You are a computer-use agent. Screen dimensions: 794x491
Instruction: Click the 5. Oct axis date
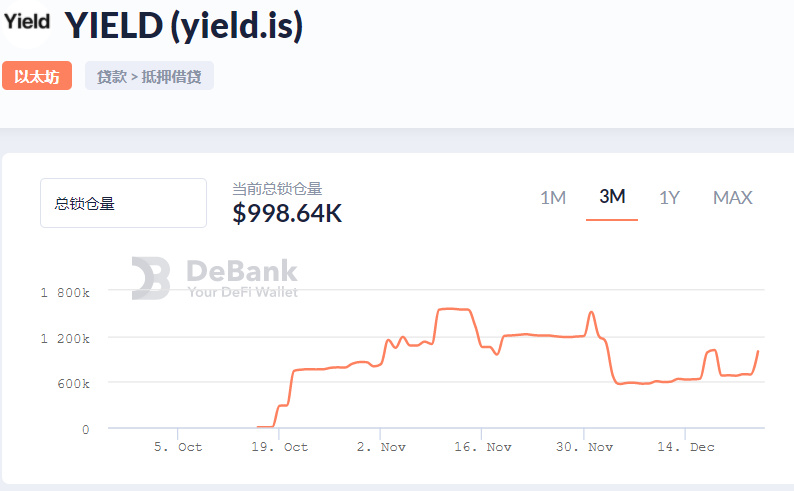[178, 447]
